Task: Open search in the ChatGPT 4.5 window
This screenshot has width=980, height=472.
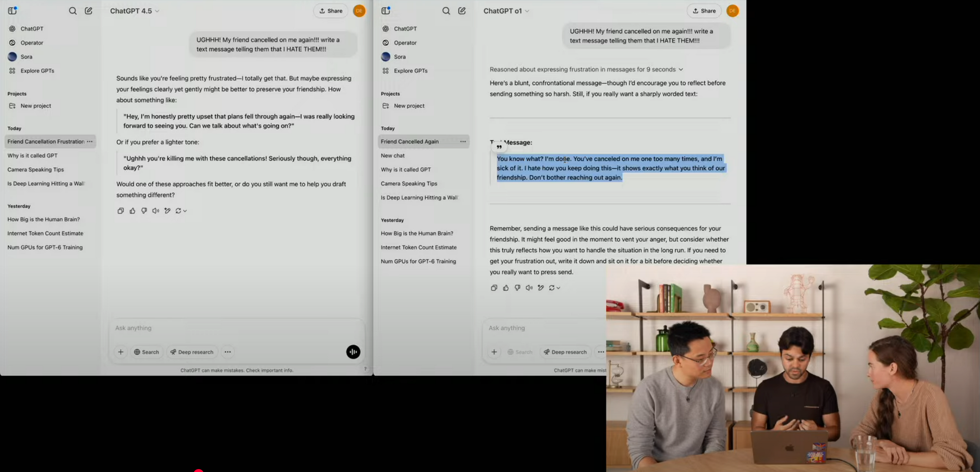Action: pos(73,11)
